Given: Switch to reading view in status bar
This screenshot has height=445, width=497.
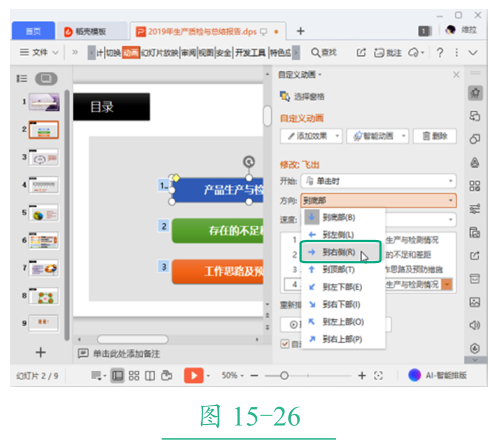Looking at the screenshot, I should coord(150,376).
